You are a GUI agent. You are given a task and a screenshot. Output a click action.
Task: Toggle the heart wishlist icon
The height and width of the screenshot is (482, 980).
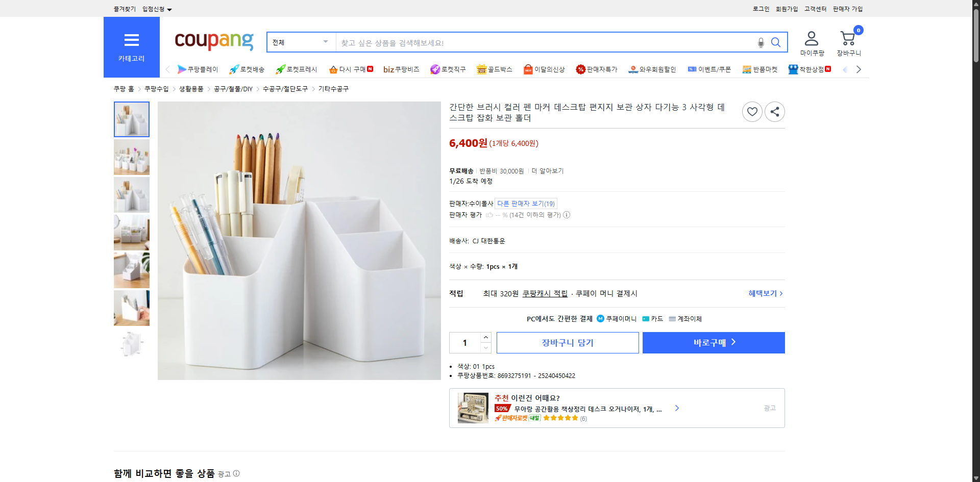pyautogui.click(x=752, y=111)
